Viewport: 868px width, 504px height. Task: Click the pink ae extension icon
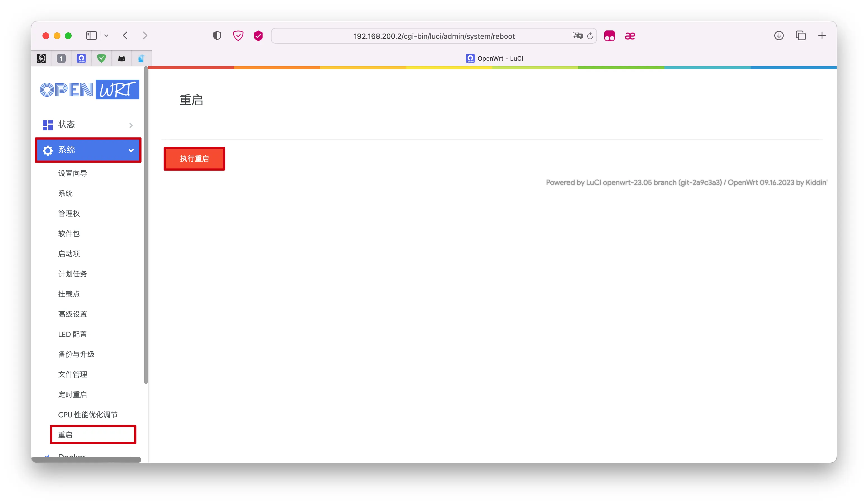tap(630, 36)
